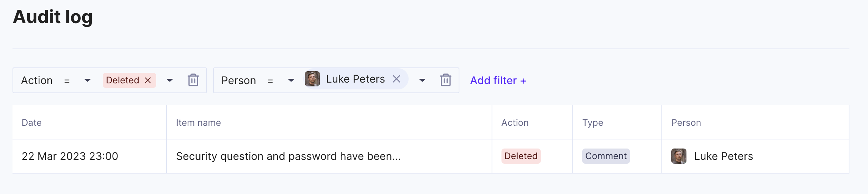Viewport: 868px width, 194px height.
Task: Delete the Action filter with trash icon
Action: [193, 80]
